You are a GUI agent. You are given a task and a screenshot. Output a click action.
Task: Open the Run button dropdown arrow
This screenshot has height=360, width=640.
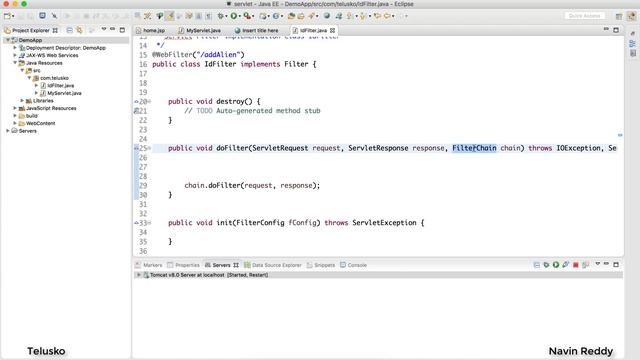coord(240,16)
